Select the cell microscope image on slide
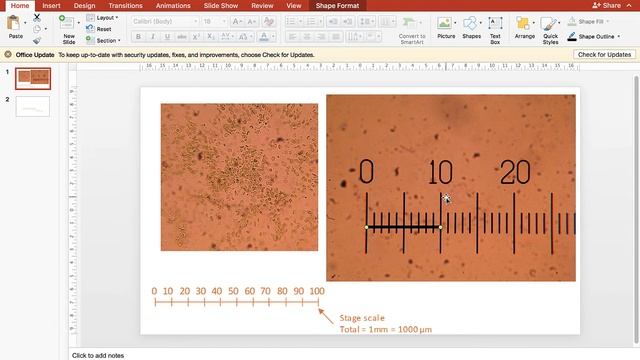Screen dimensions: 640x360 pos(239,177)
